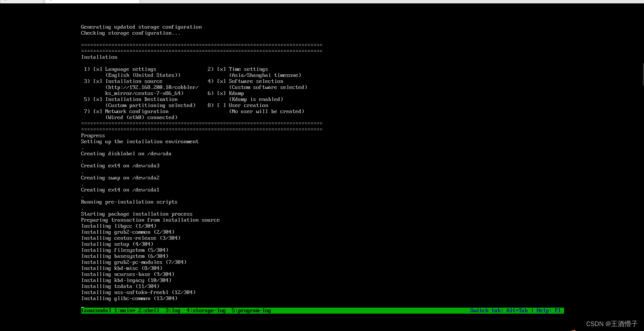This screenshot has width=644, height=331.
Task: Click 'Installing grub2-common (2/304)' line
Action: (x=128, y=232)
